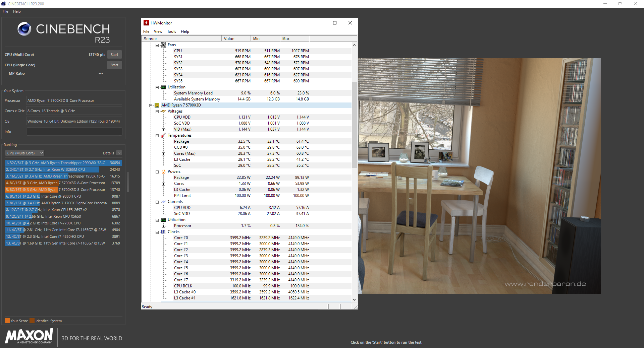The height and width of the screenshot is (348, 644).
Task: Click the Currents category icon
Action: 163,202
